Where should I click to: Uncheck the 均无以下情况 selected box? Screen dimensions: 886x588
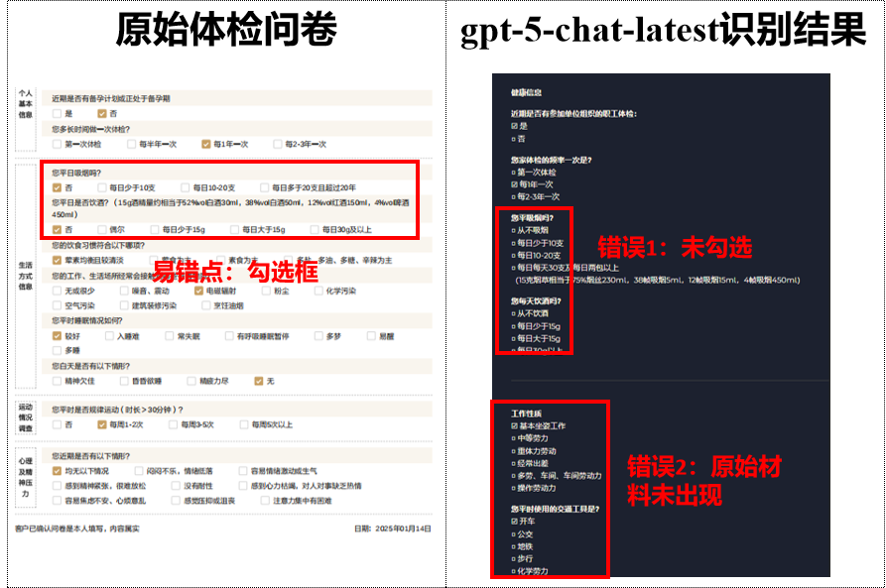[x=56, y=471]
